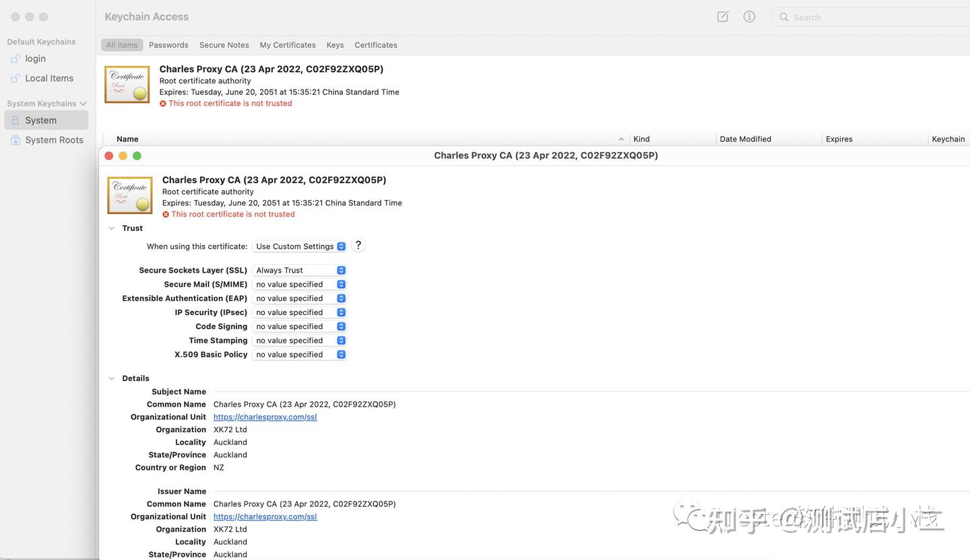Collapse the System Keychains section
This screenshot has height=560, width=970.
(83, 104)
